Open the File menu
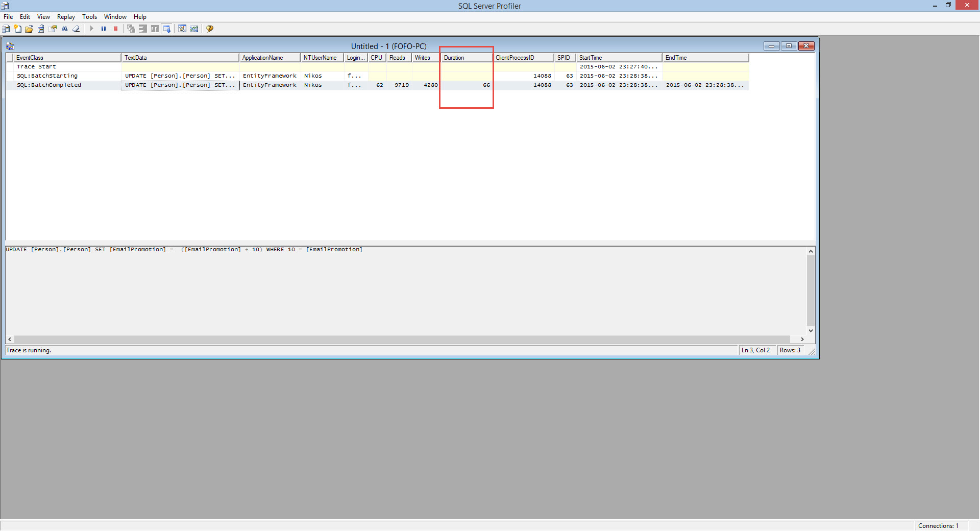Viewport: 980px width, 531px height. (x=8, y=17)
